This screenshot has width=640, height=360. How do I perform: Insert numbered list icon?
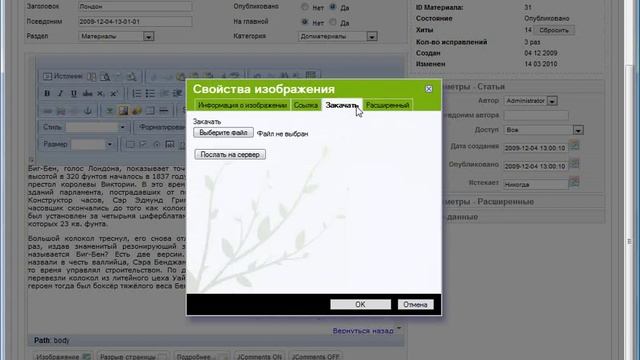click(x=137, y=93)
